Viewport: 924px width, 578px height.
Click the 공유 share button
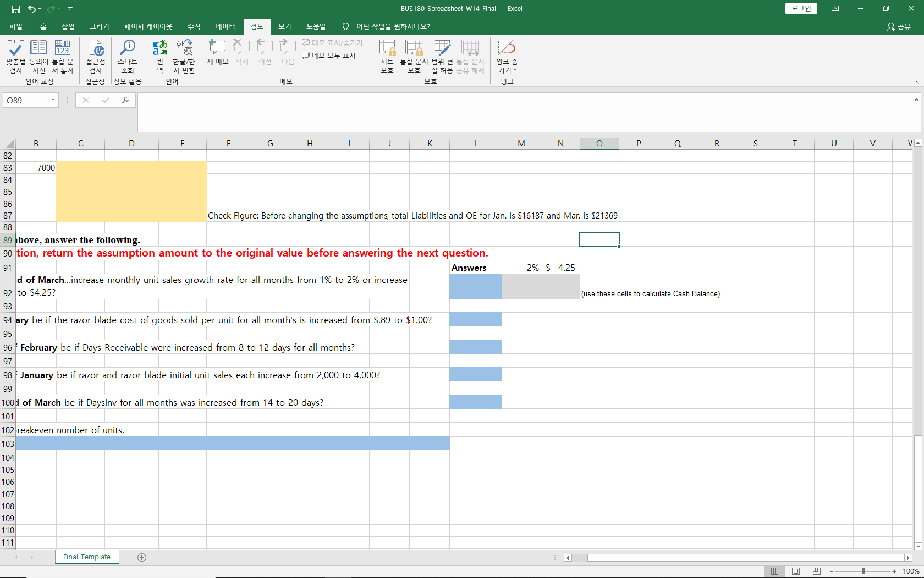(x=899, y=26)
